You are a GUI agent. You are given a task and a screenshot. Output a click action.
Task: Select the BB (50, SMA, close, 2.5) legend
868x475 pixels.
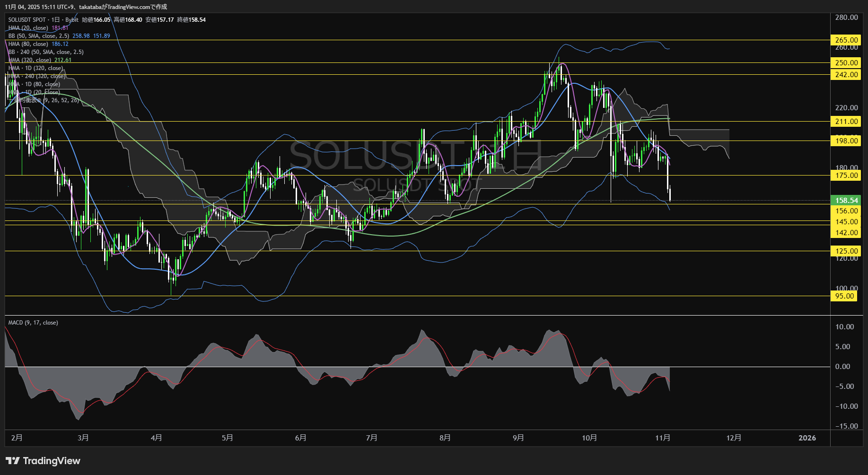(x=39, y=36)
